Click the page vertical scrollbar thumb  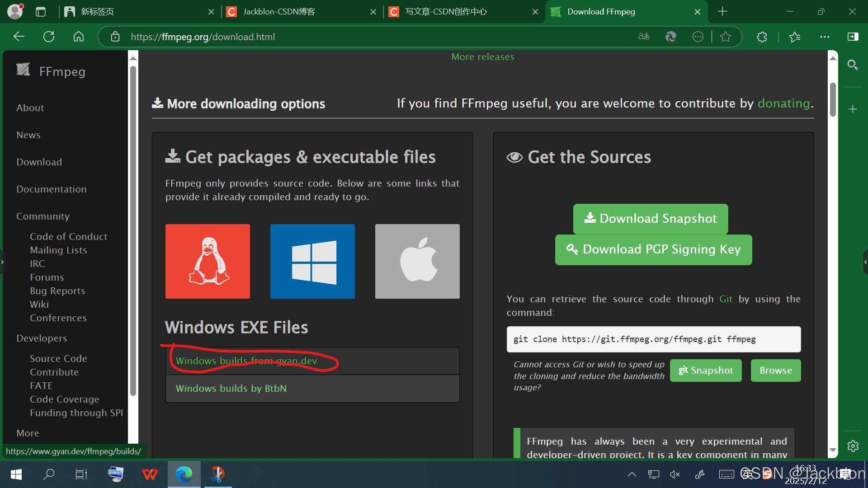pyautogui.click(x=833, y=99)
